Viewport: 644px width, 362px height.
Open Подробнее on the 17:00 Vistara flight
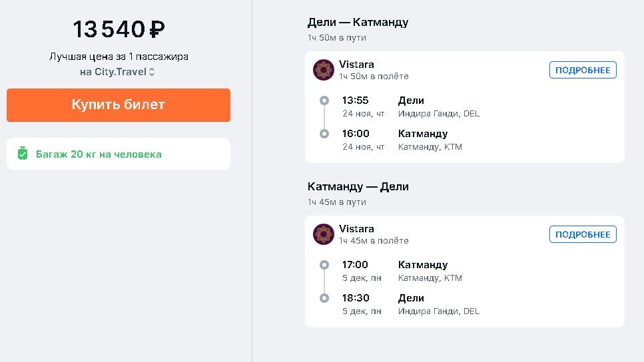583,234
